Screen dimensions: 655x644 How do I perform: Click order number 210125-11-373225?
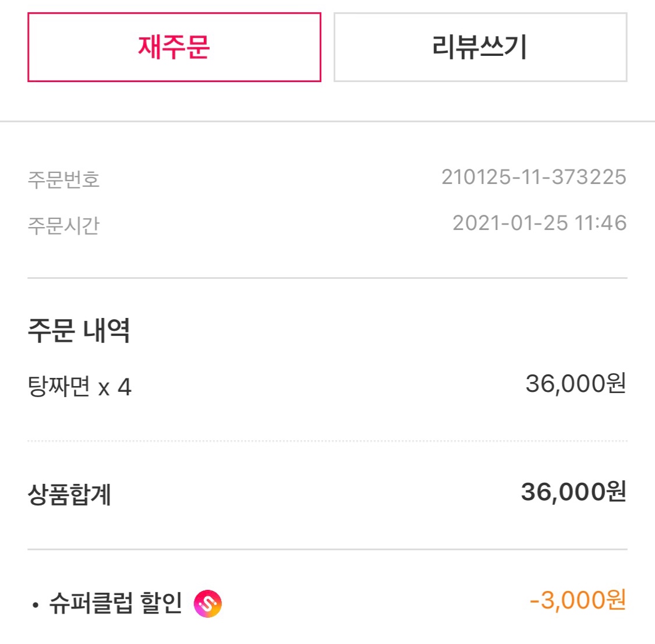pos(534,177)
